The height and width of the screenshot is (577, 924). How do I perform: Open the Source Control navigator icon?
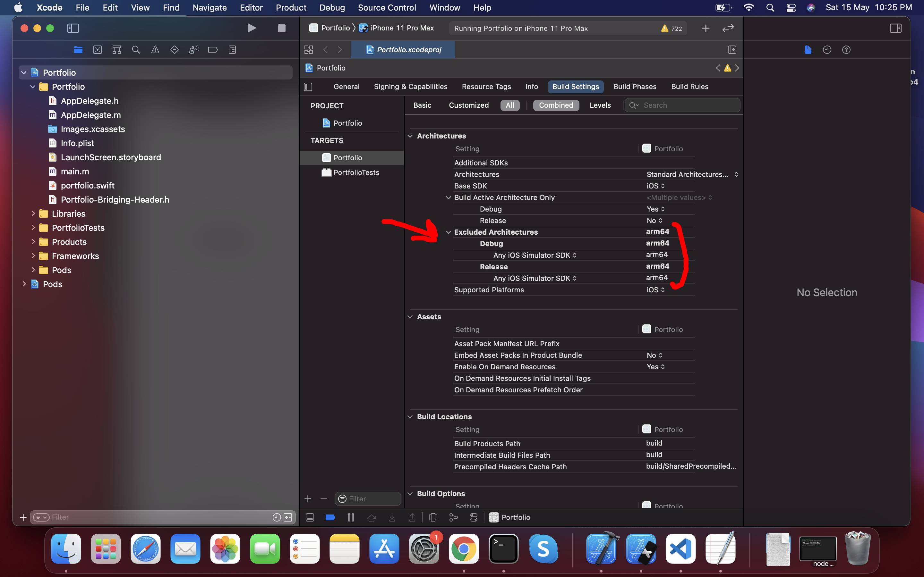[97, 50]
